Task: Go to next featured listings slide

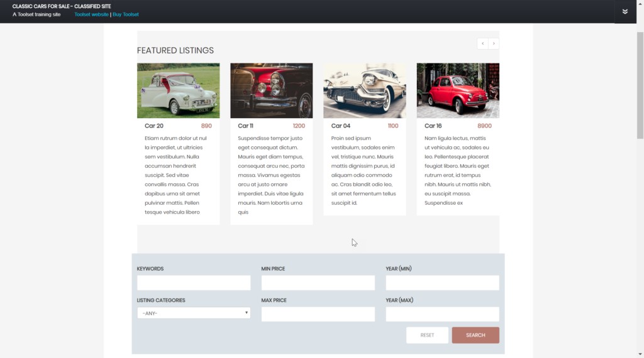Action: point(494,43)
